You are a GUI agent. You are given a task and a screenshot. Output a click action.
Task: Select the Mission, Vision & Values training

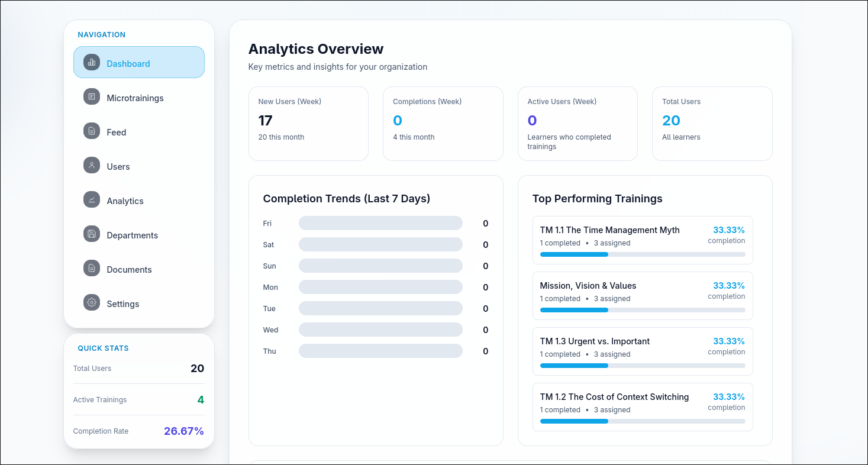click(588, 286)
